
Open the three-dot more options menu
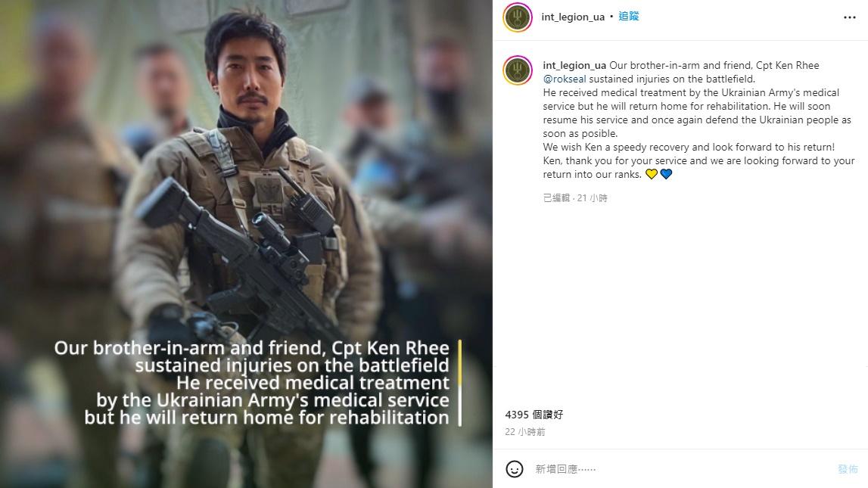pyautogui.click(x=850, y=17)
